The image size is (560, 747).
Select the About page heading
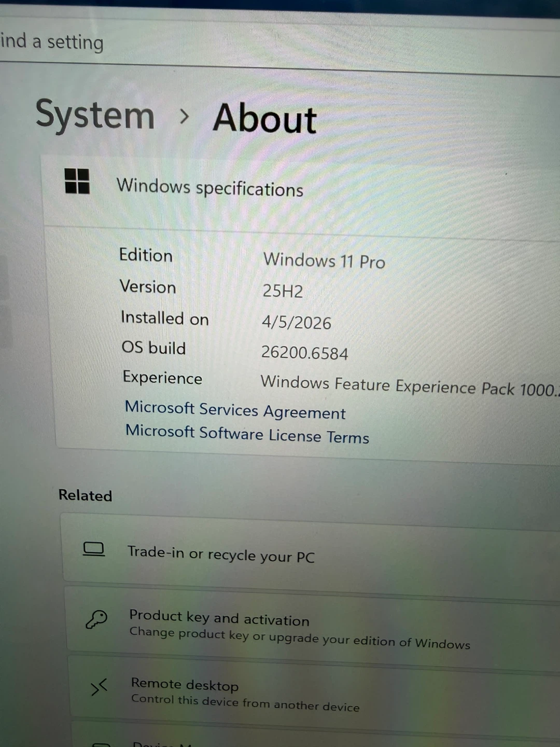(x=265, y=119)
